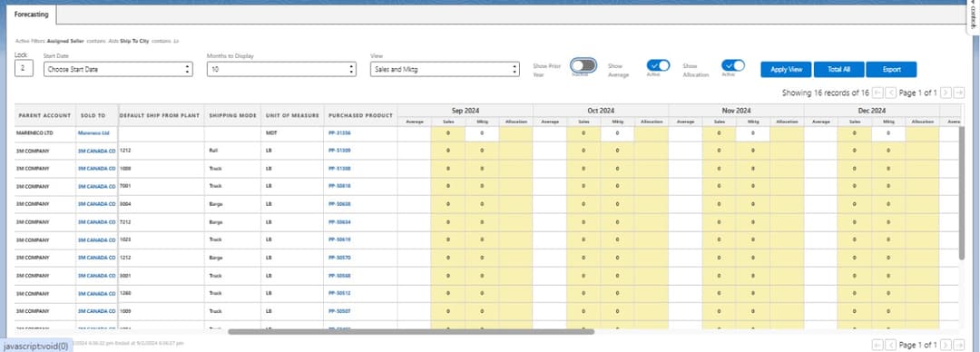Select the Forecasting tab
This screenshot has width=980, height=352.
[31, 14]
